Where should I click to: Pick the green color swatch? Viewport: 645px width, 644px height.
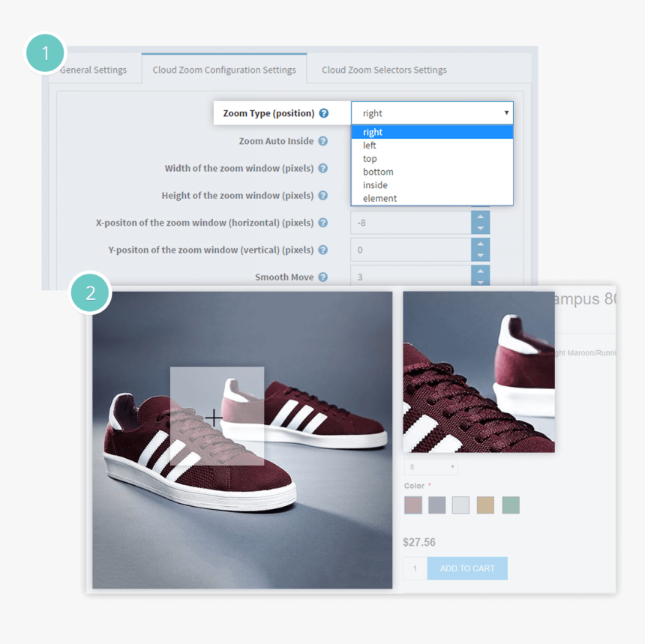[511, 505]
